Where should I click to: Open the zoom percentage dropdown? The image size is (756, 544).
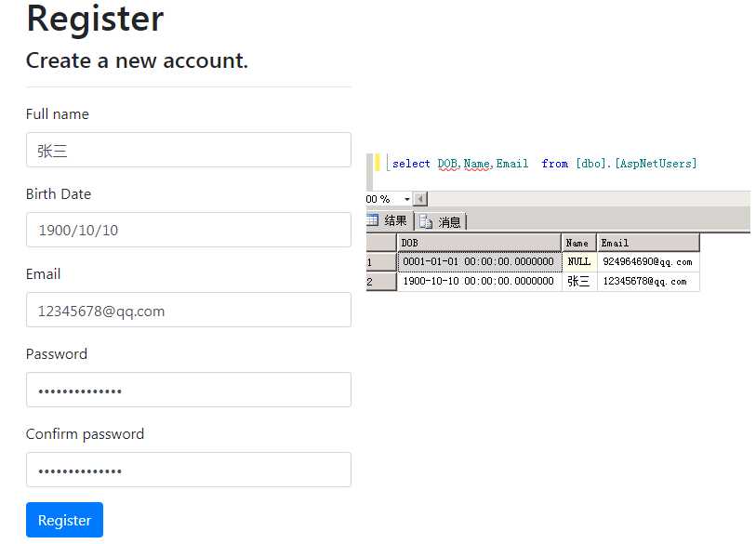tap(406, 199)
